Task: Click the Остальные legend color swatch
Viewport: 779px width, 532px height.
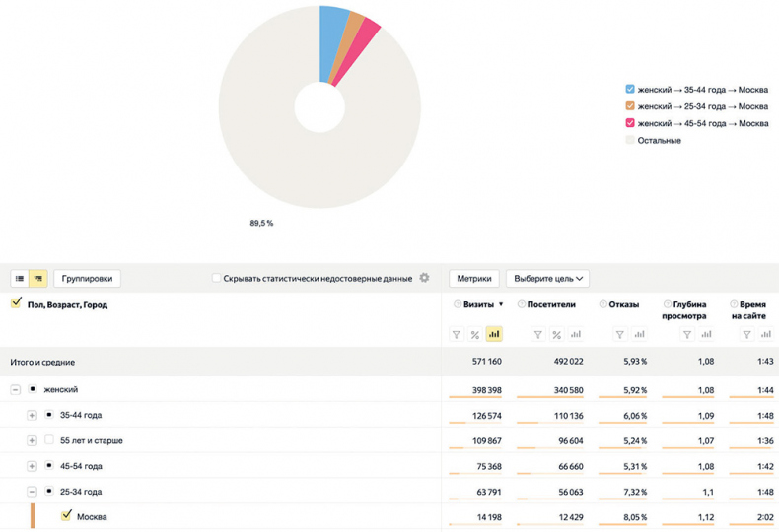Action: tap(630, 140)
